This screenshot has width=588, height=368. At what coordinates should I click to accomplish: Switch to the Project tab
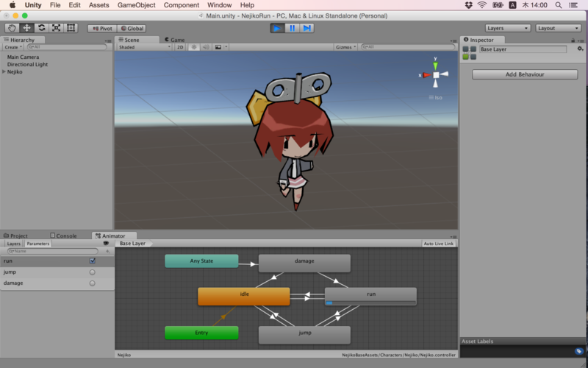tap(15, 236)
